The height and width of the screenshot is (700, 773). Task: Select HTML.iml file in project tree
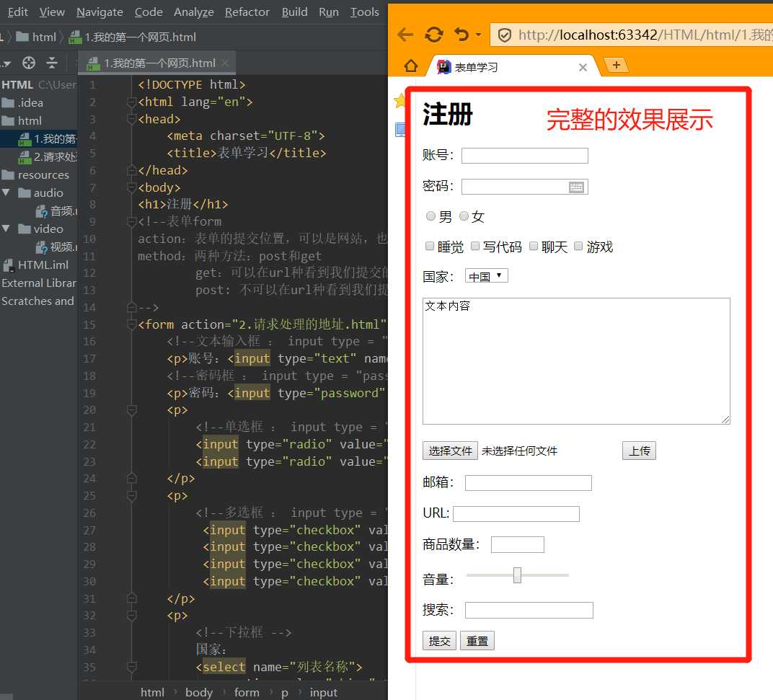(35, 265)
